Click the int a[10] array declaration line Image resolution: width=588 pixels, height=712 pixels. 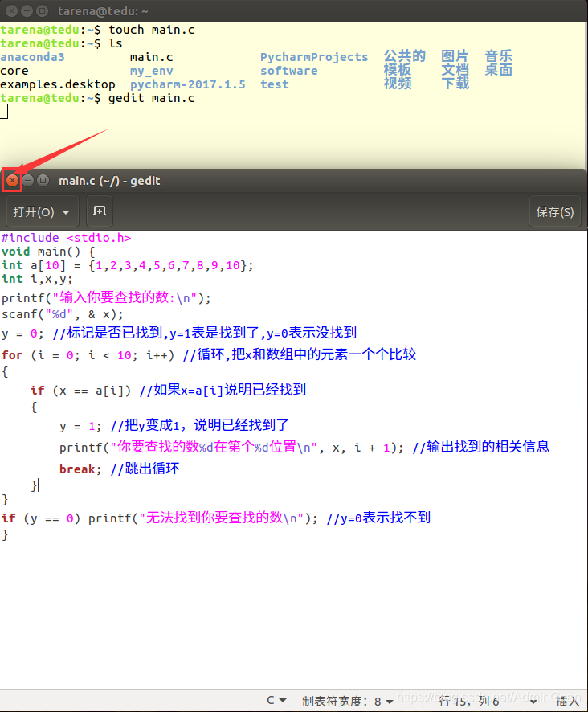pos(127,265)
